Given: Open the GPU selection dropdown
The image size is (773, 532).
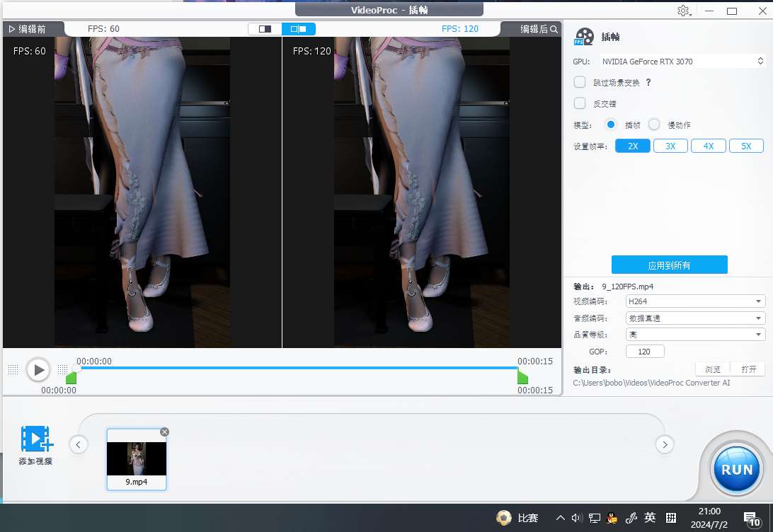Looking at the screenshot, I should tap(682, 62).
